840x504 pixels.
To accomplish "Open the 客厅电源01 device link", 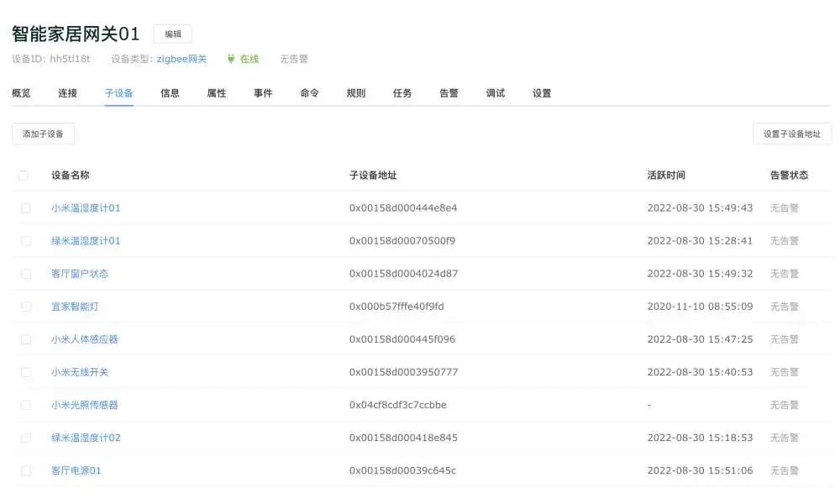I will pyautogui.click(x=76, y=470).
